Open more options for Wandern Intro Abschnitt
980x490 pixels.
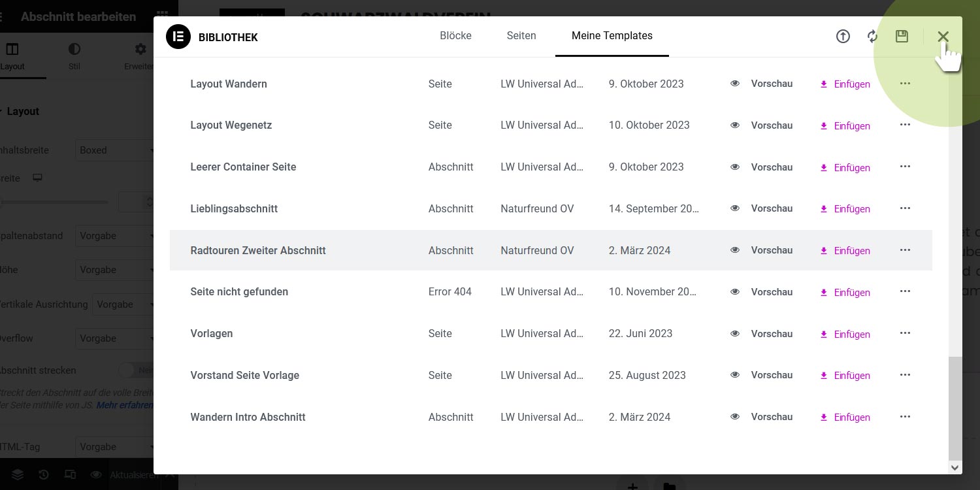[x=905, y=417]
